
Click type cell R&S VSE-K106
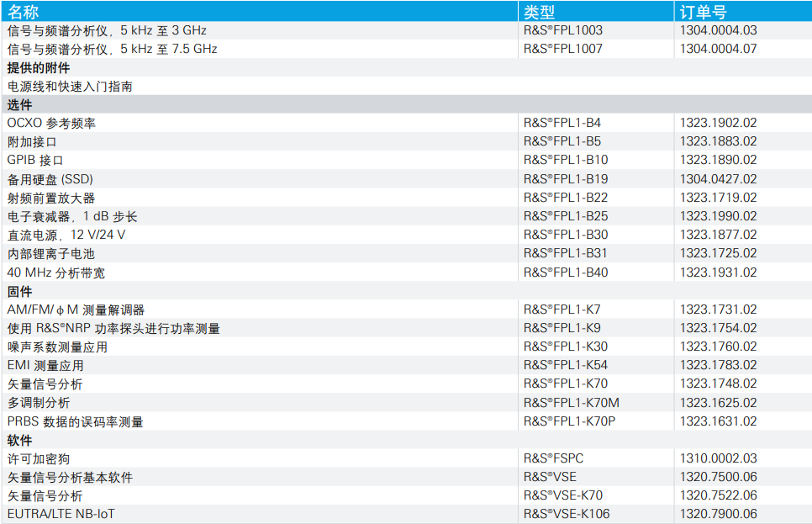click(567, 515)
